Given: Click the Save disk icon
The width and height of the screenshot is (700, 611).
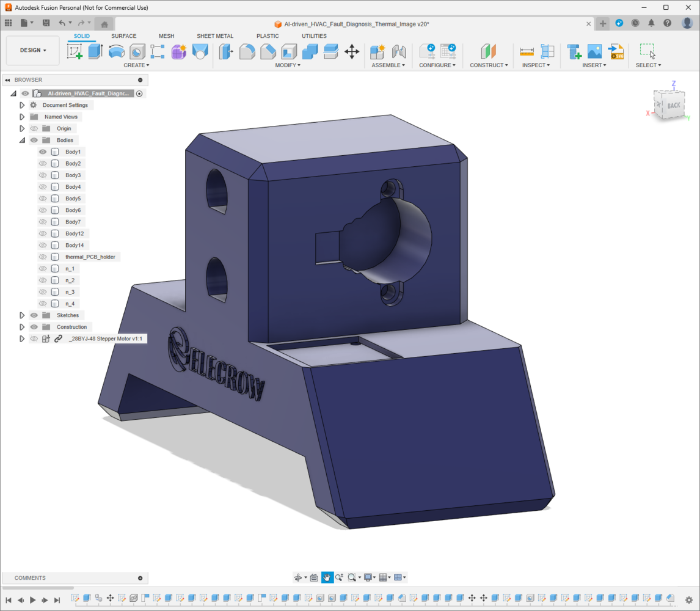Looking at the screenshot, I should (x=46, y=23).
